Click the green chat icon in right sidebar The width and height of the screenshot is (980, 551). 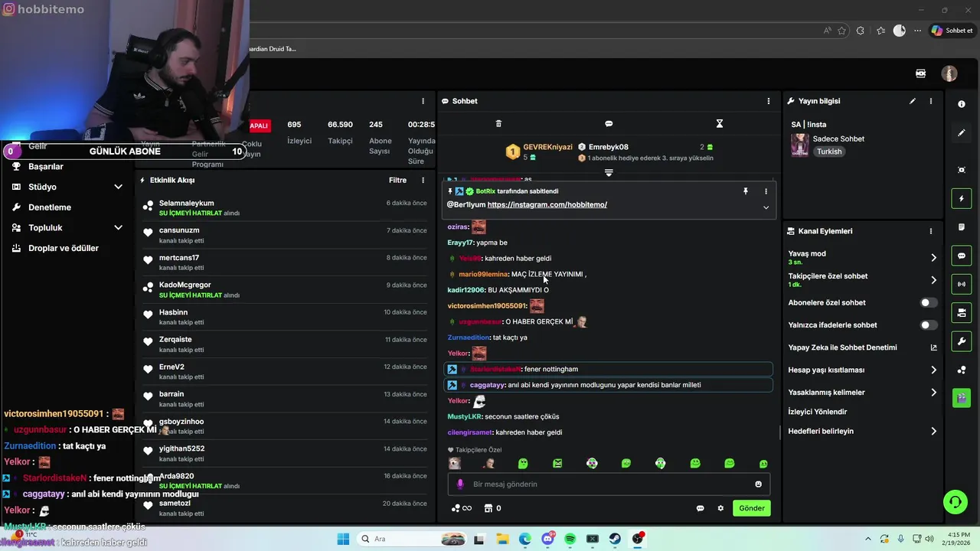[x=962, y=256]
